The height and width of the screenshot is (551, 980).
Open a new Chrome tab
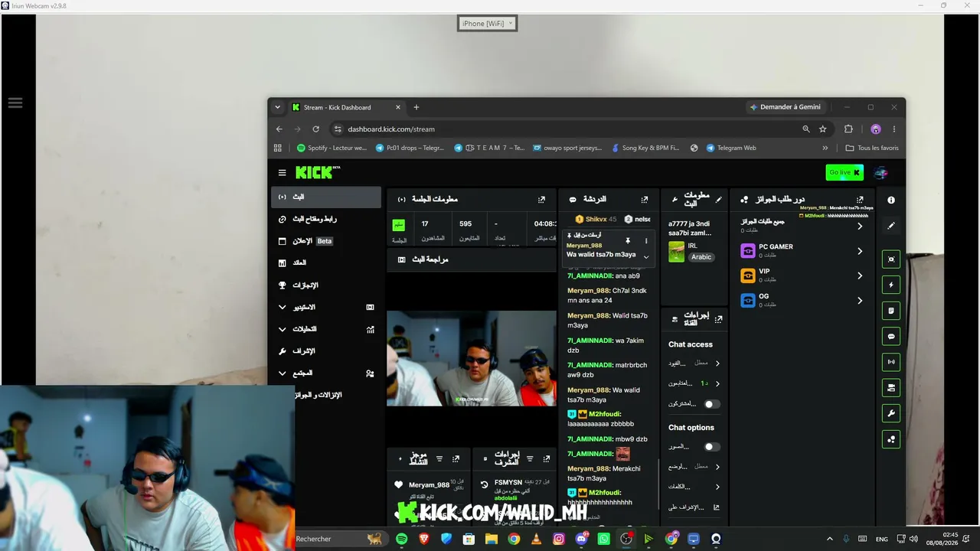click(416, 107)
